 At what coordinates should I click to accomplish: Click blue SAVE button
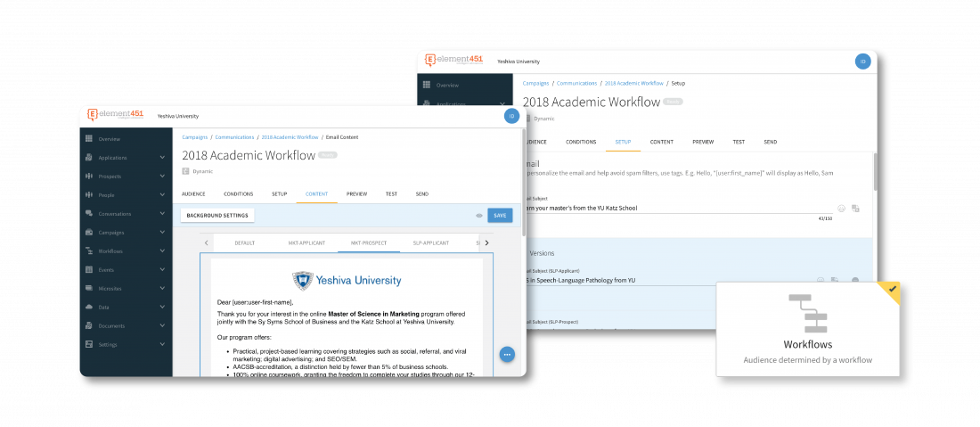click(x=500, y=216)
